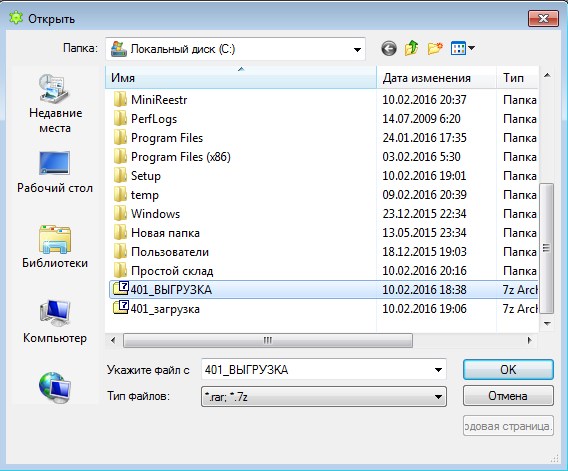Open the Тип файлов filter dropdown

(324, 397)
